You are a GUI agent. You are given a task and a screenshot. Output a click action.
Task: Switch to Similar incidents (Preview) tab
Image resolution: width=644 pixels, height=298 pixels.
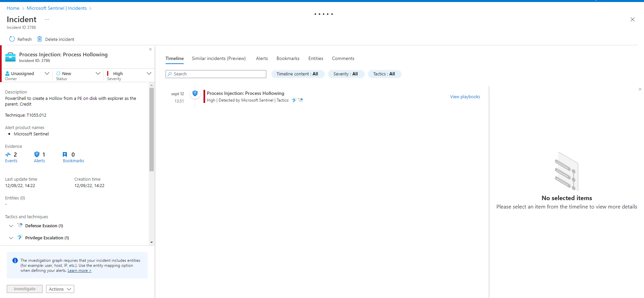click(219, 58)
